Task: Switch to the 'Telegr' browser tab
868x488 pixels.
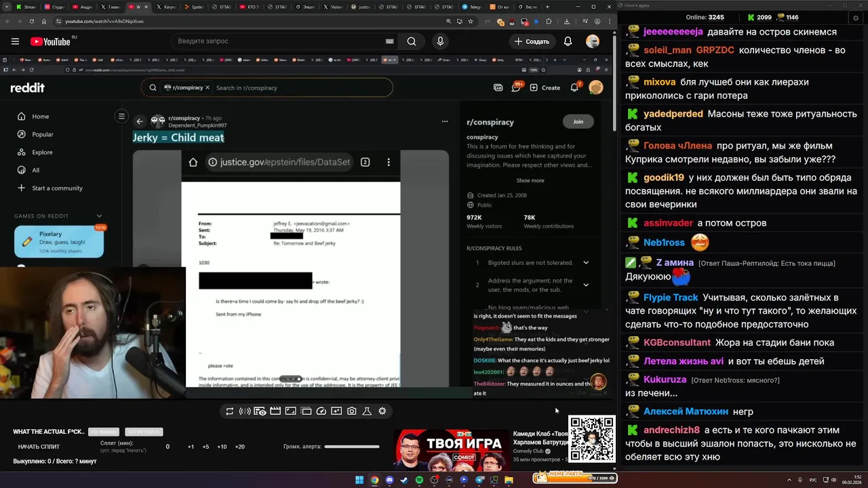Action: click(473, 7)
